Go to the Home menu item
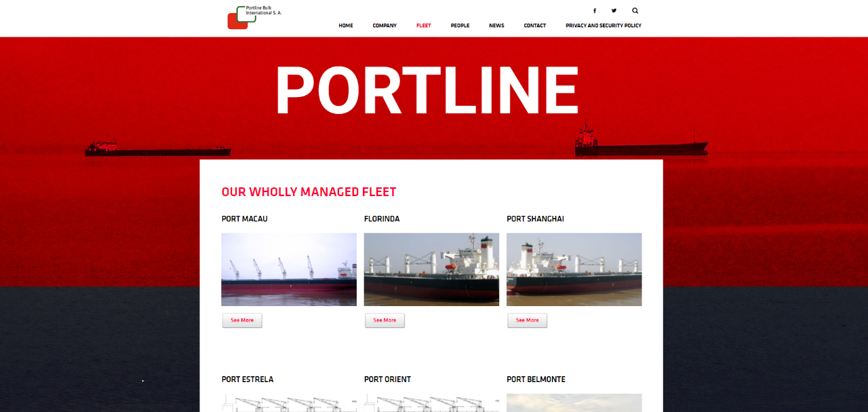Viewport: 868px width, 412px height. point(346,26)
